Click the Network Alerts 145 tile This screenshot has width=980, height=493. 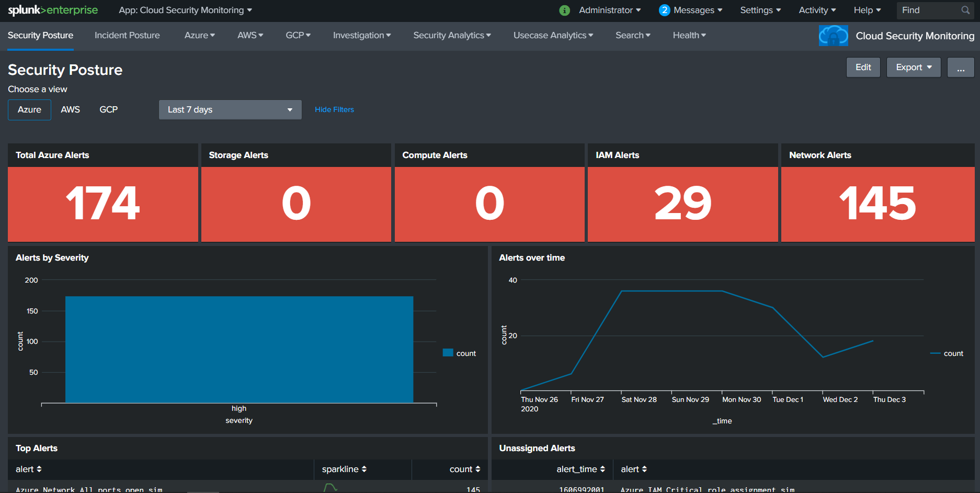pyautogui.click(x=878, y=204)
